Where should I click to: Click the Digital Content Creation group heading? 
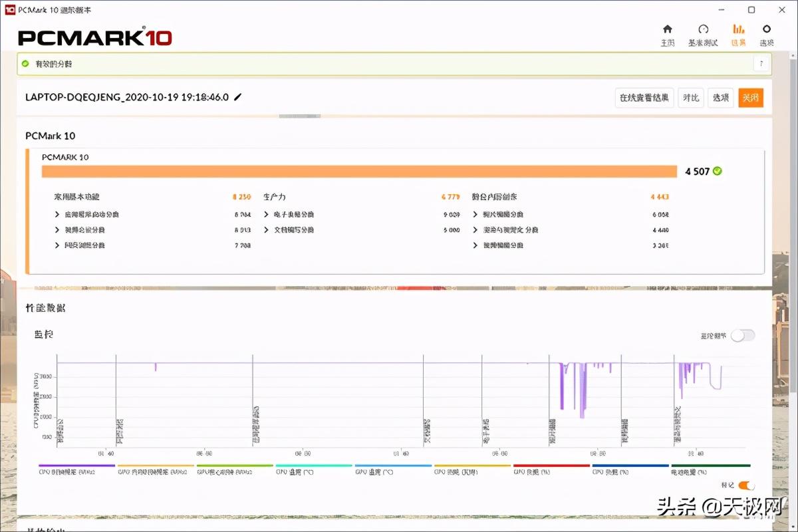coord(494,197)
